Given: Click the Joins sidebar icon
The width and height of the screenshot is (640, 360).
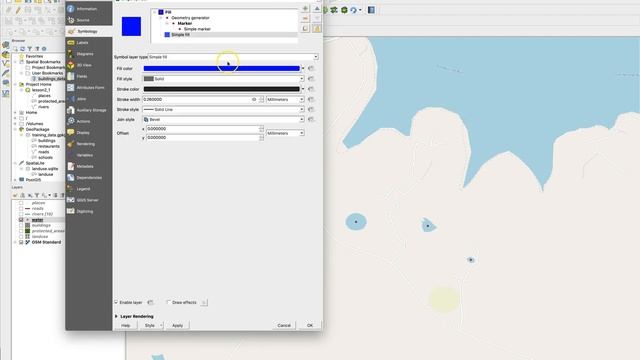Looking at the screenshot, I should [x=71, y=99].
